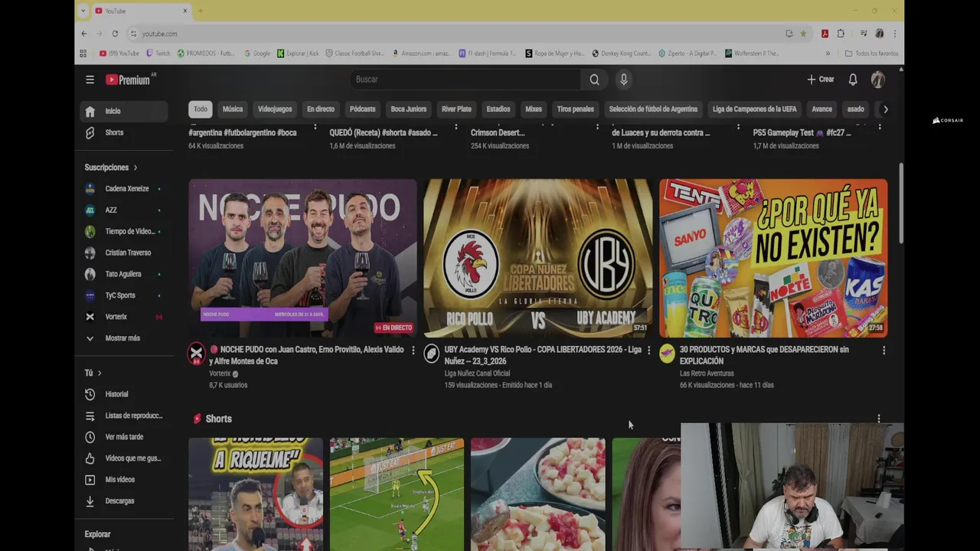Viewport: 980px width, 551px height.
Task: Open Chrome extensions puzzle icon
Action: (841, 34)
